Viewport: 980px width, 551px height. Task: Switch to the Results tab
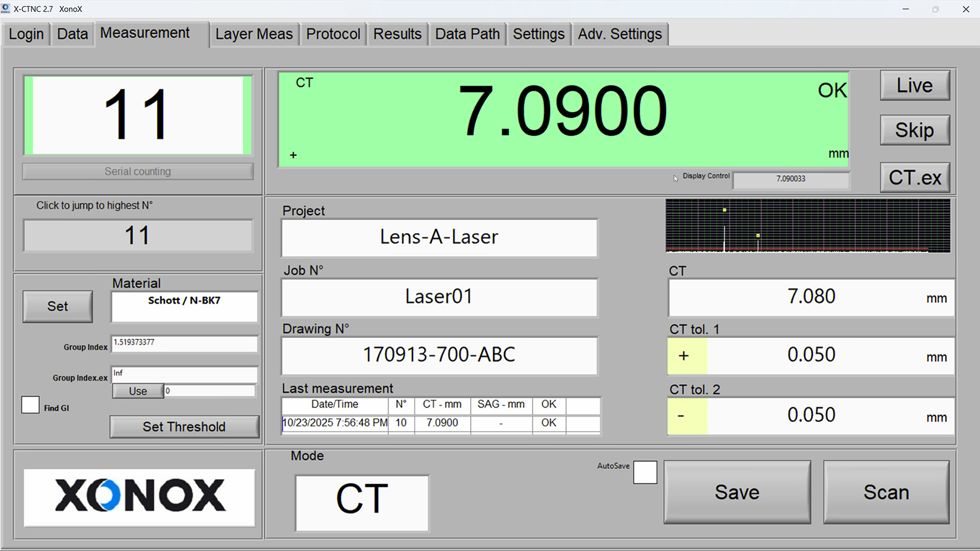pos(397,34)
